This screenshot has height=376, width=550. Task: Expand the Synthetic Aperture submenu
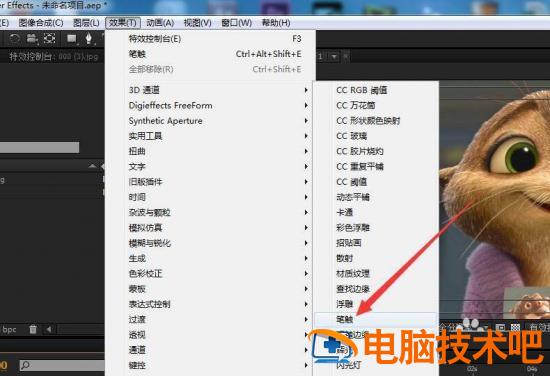pyautogui.click(x=210, y=121)
